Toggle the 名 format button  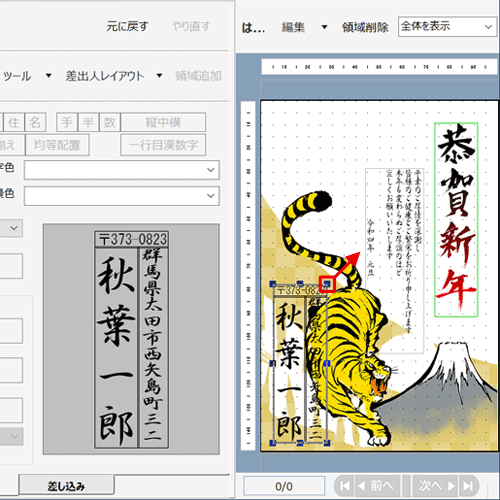(35, 122)
